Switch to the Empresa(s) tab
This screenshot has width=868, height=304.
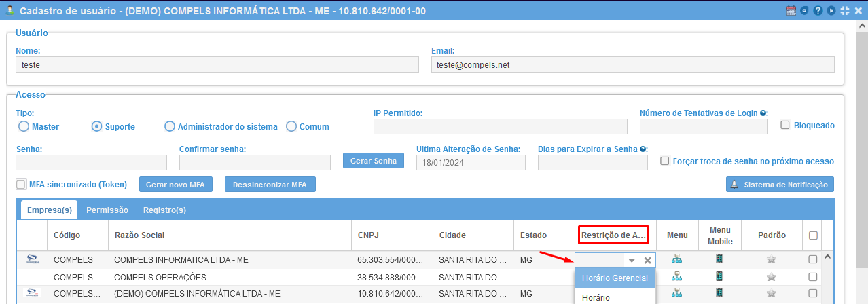[50, 210]
